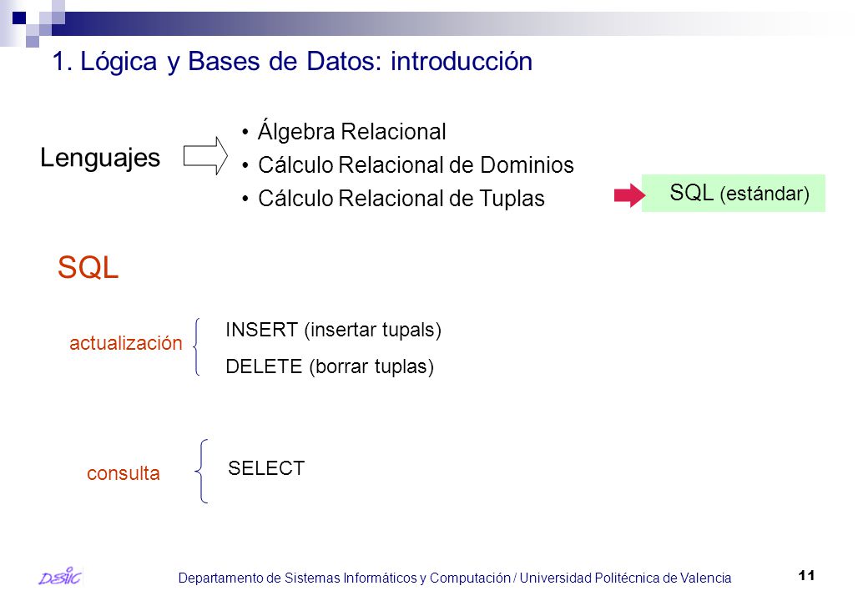Click the actualización label
The image size is (868, 601).
click(x=126, y=343)
